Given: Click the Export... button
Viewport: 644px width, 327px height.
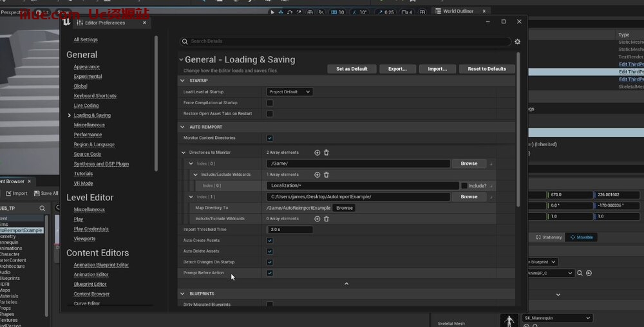Looking at the screenshot, I should click(x=397, y=69).
